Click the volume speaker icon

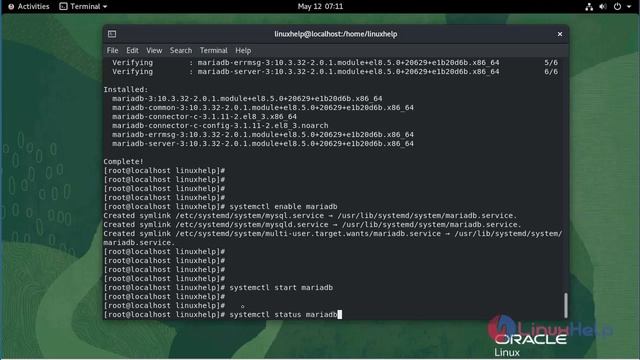(x=602, y=7)
